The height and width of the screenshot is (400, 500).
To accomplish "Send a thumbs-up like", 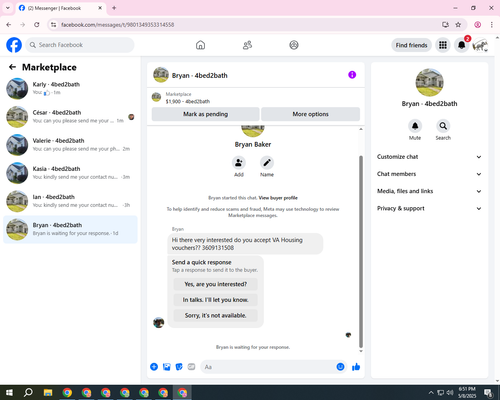I will (356, 367).
